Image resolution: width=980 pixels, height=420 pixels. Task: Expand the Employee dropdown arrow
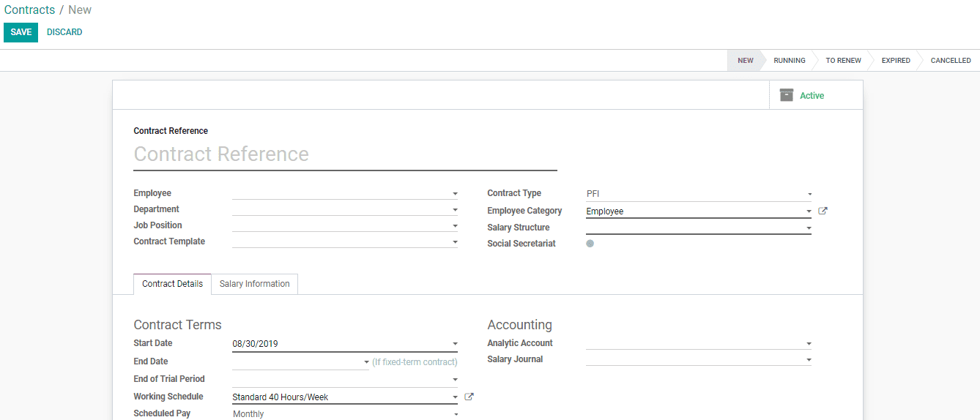point(455,194)
